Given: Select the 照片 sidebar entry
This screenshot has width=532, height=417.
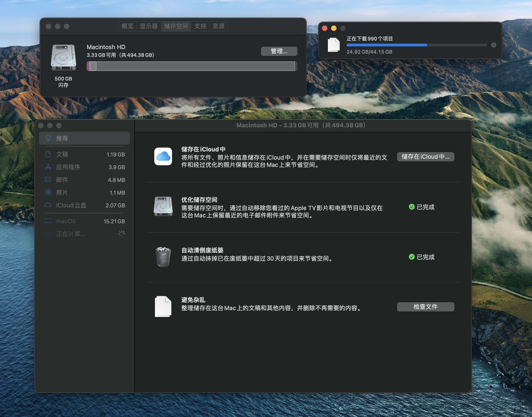Looking at the screenshot, I should tap(84, 193).
